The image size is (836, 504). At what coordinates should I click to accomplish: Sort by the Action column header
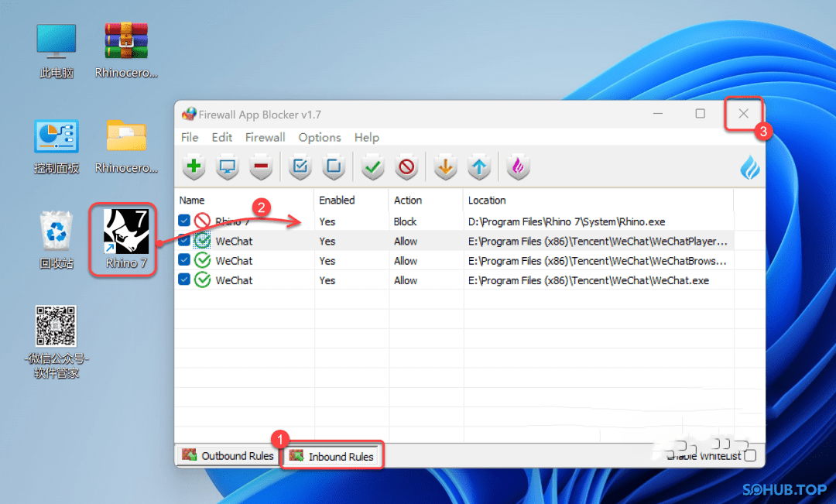[x=408, y=200]
